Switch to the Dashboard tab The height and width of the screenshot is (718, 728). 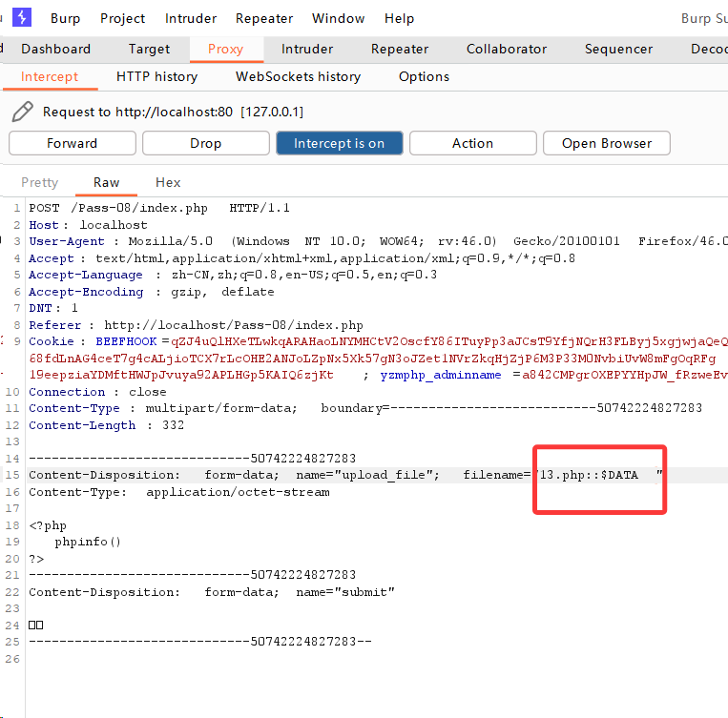[x=55, y=49]
